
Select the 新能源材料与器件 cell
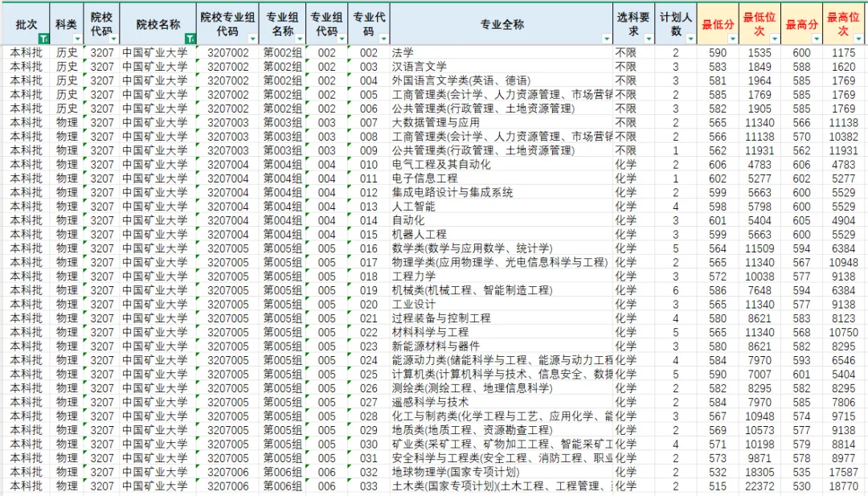[502, 346]
